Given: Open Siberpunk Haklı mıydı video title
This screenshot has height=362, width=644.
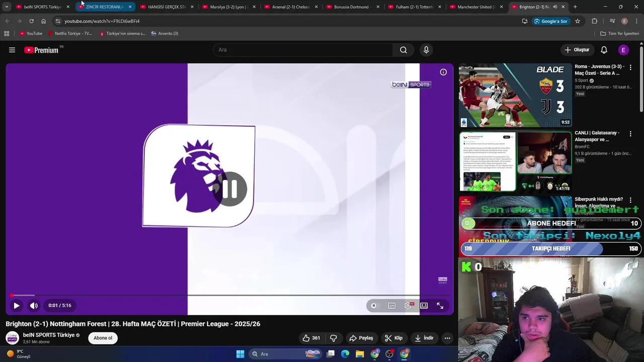Looking at the screenshot, I should [599, 202].
